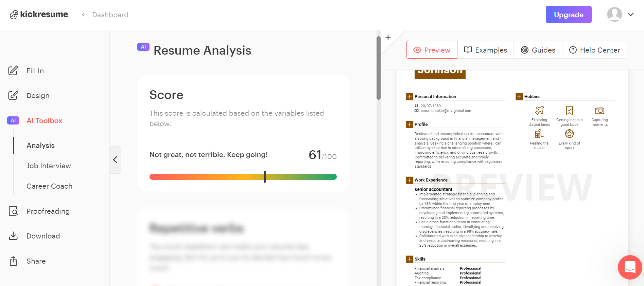The width and height of the screenshot is (644, 286).
Task: Switch to the Preview tab
Action: (x=432, y=50)
